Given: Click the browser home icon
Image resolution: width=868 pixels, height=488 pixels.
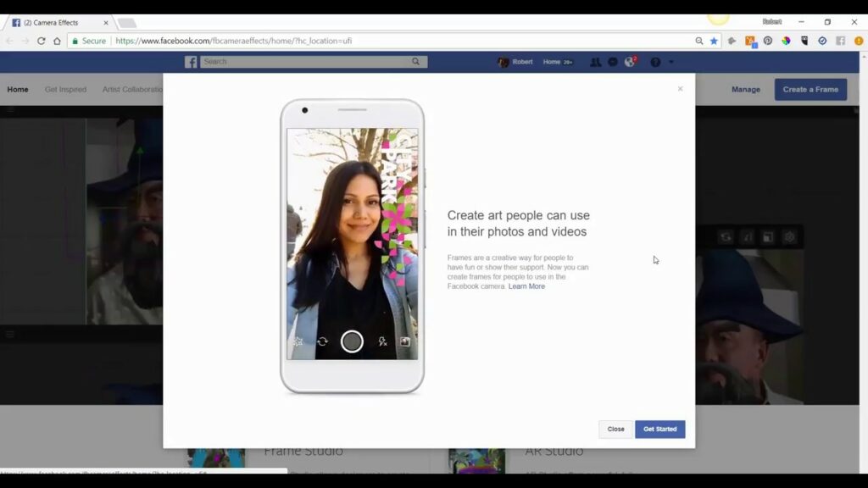Looking at the screenshot, I should 57,41.
